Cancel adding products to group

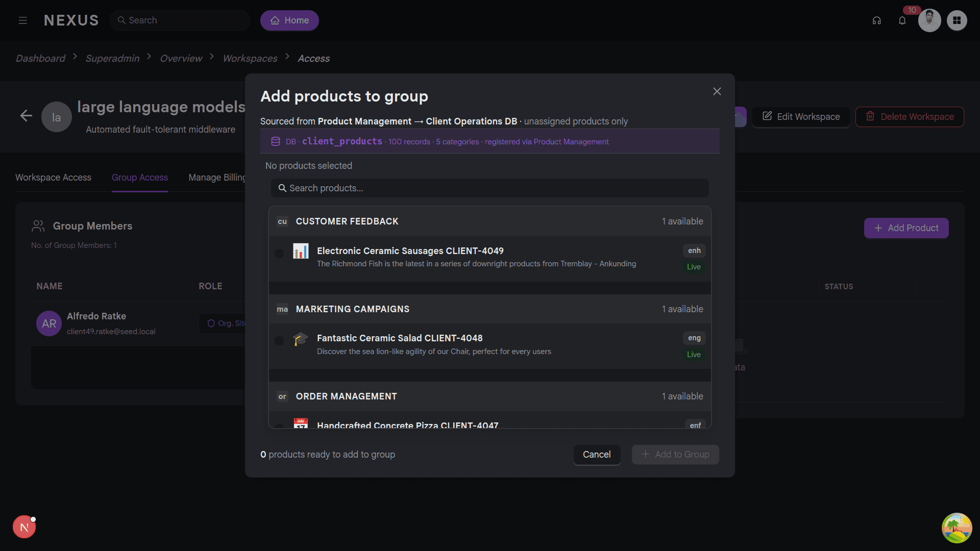[597, 455]
